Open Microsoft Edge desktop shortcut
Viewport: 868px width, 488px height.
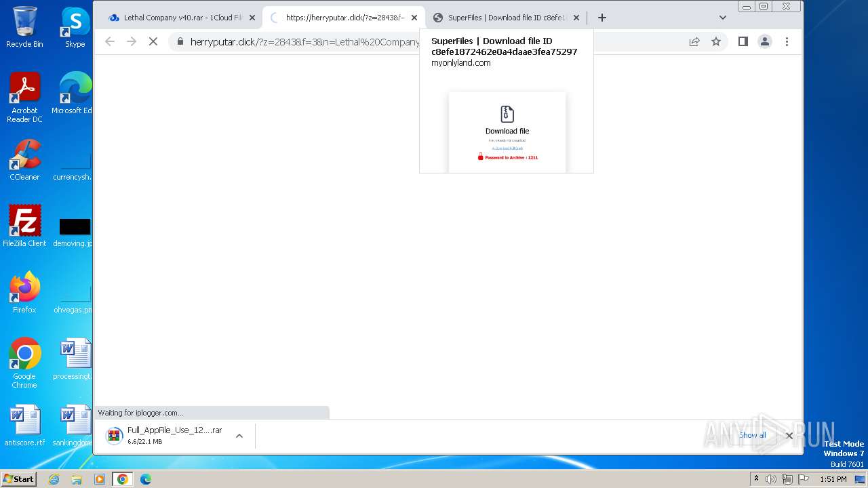click(73, 94)
